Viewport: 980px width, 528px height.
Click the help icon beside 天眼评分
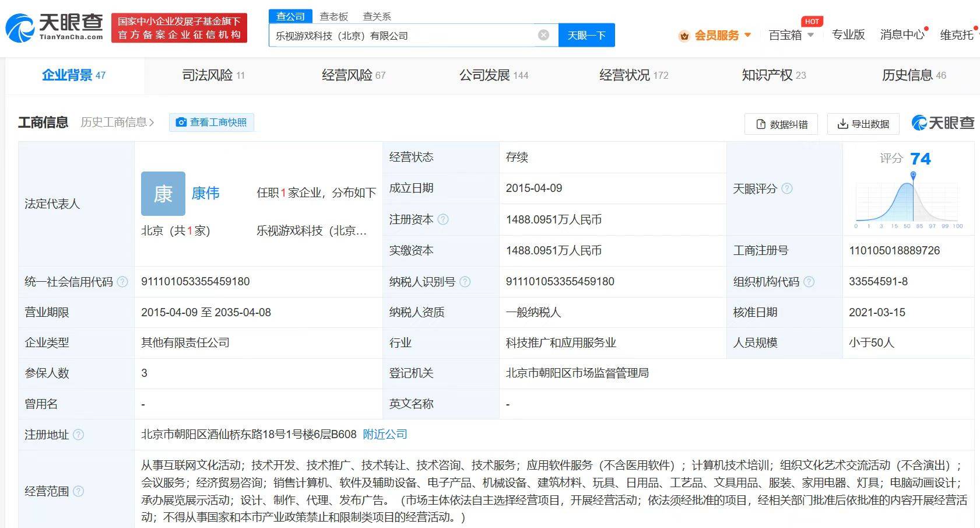click(x=786, y=188)
